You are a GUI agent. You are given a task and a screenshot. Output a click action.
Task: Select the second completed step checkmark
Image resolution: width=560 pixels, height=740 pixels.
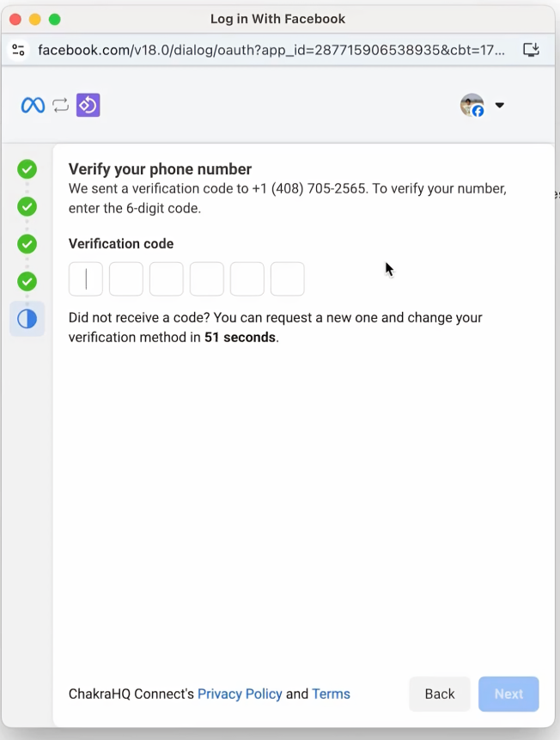point(27,207)
